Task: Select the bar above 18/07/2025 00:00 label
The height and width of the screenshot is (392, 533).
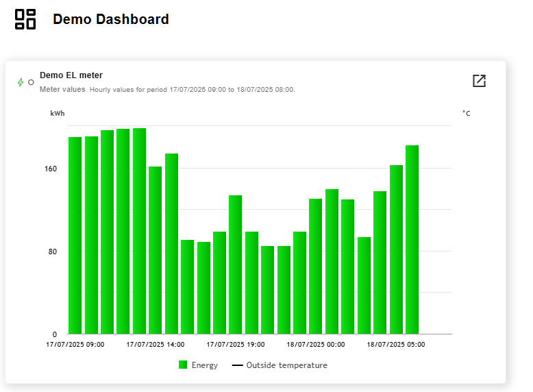Action: (315, 266)
